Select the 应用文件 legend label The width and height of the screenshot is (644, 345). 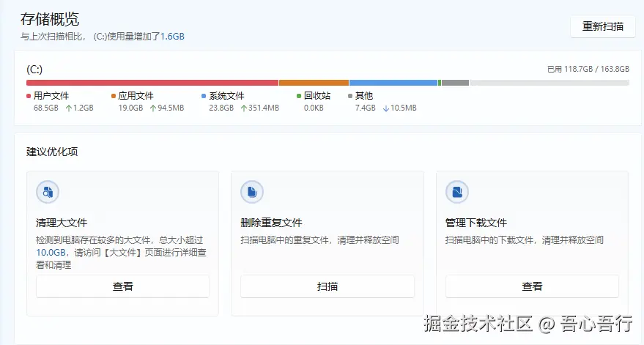(x=136, y=96)
